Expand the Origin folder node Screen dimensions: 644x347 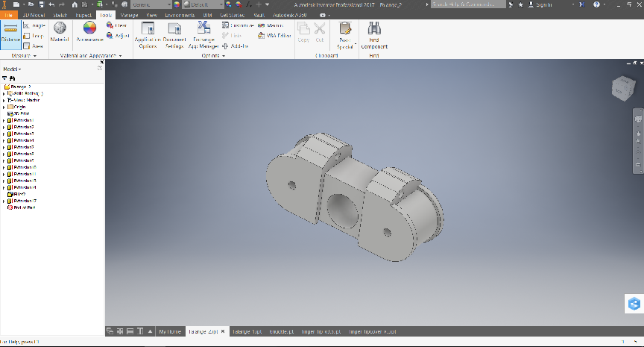click(4, 107)
